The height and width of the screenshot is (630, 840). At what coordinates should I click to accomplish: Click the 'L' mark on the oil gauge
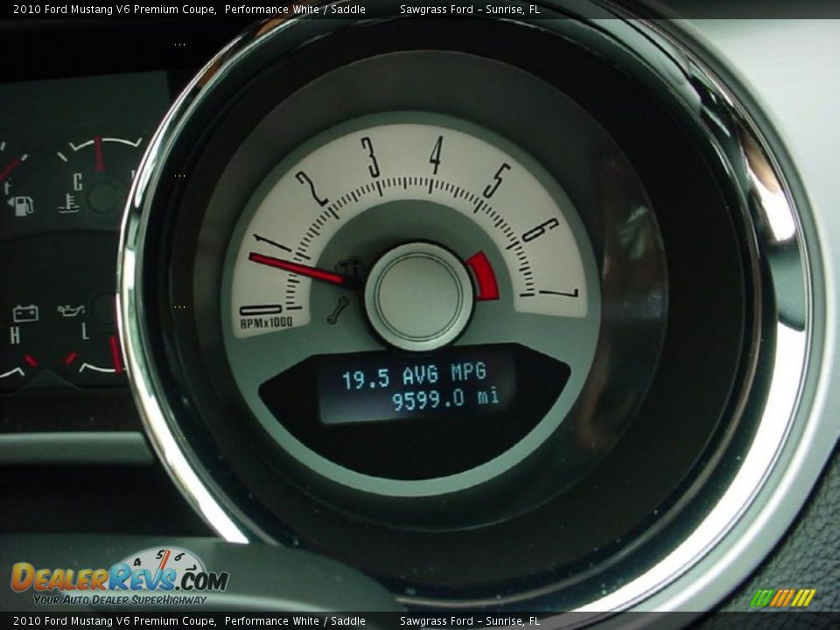85,332
